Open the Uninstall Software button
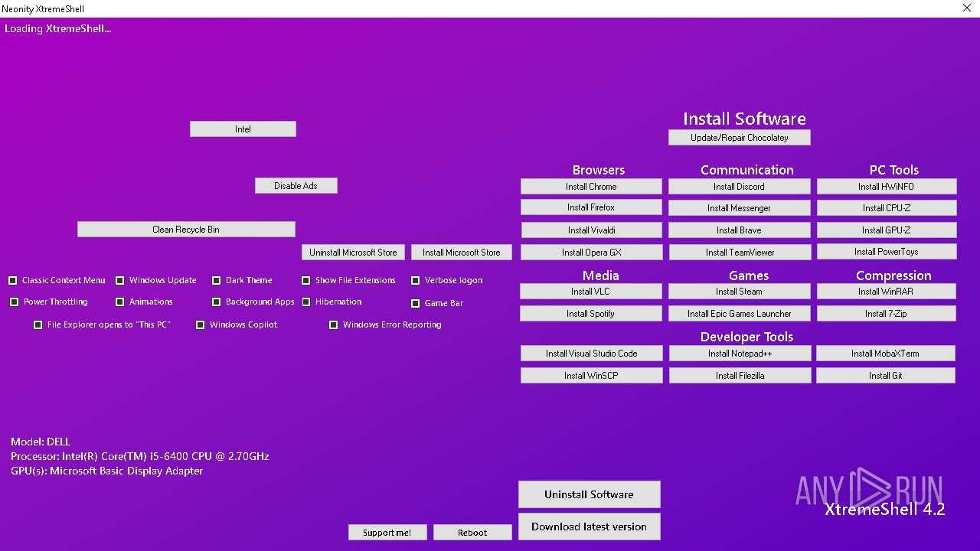This screenshot has height=551, width=980. pos(589,494)
